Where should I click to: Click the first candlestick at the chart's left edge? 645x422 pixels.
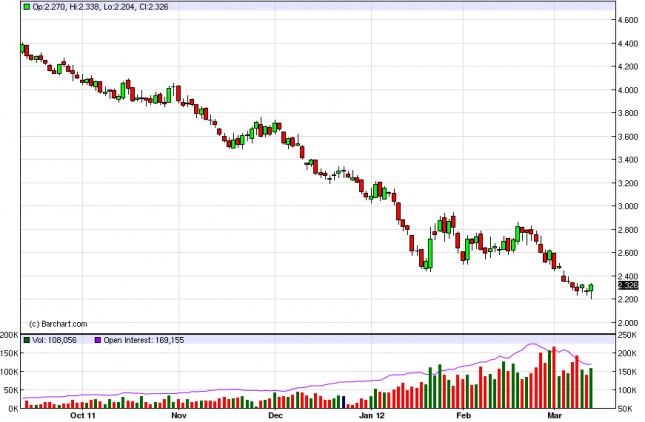tap(22, 48)
